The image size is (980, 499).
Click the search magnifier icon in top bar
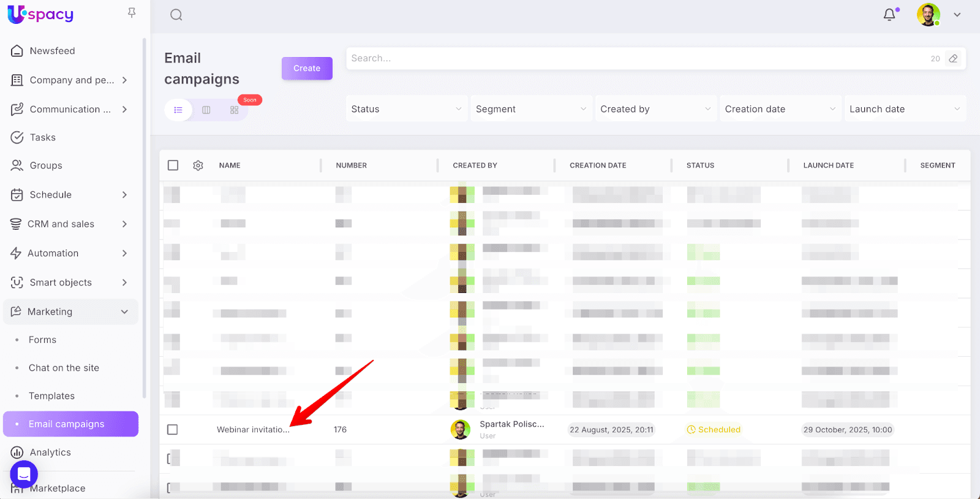pyautogui.click(x=176, y=15)
